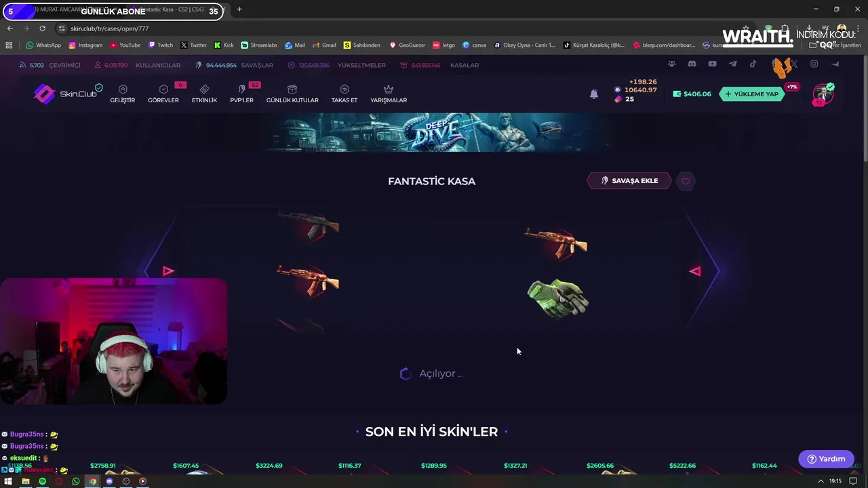Open the wallet balance $406.06
The height and width of the screenshot is (488, 868).
(692, 94)
